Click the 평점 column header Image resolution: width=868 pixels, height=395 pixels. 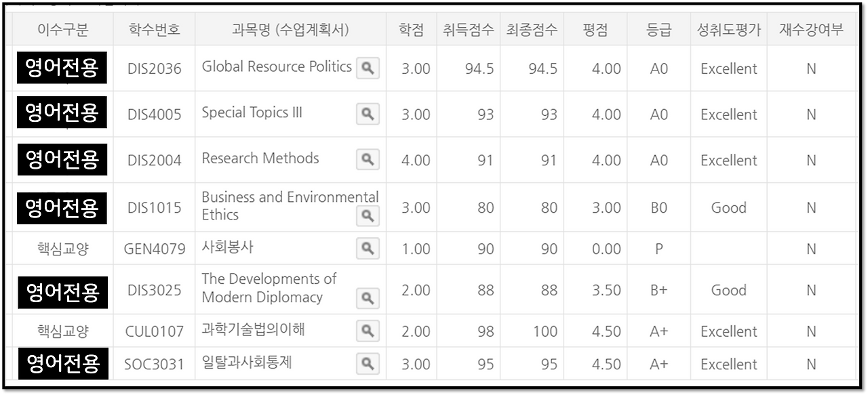pos(595,30)
